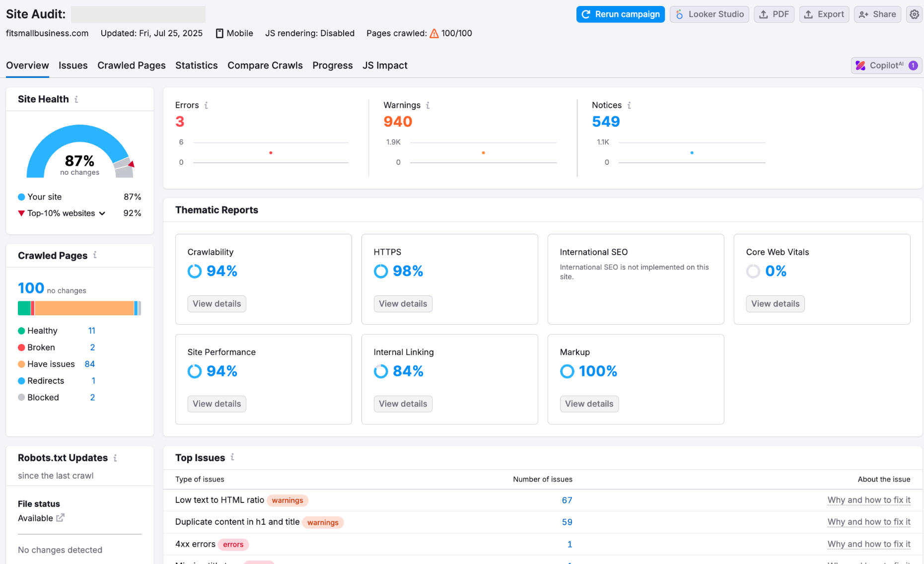View details for Crawlability
This screenshot has height=564, width=924.
(x=216, y=304)
